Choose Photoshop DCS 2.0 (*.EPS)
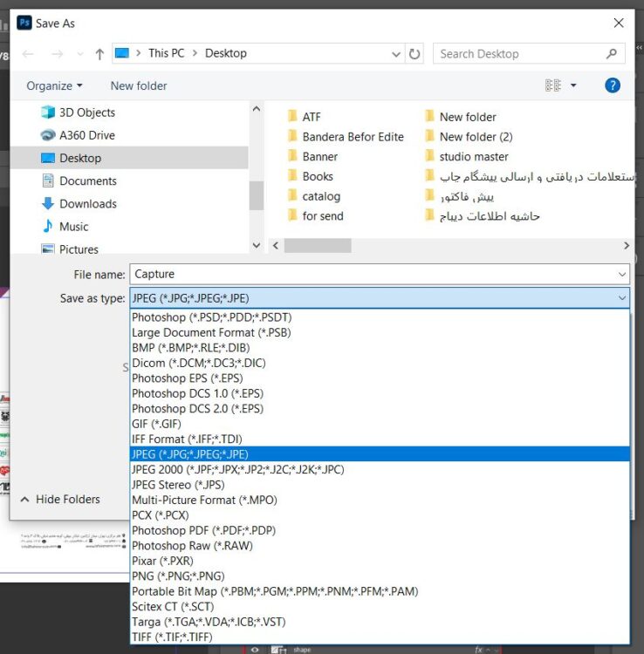The width and height of the screenshot is (644, 654). (380, 409)
